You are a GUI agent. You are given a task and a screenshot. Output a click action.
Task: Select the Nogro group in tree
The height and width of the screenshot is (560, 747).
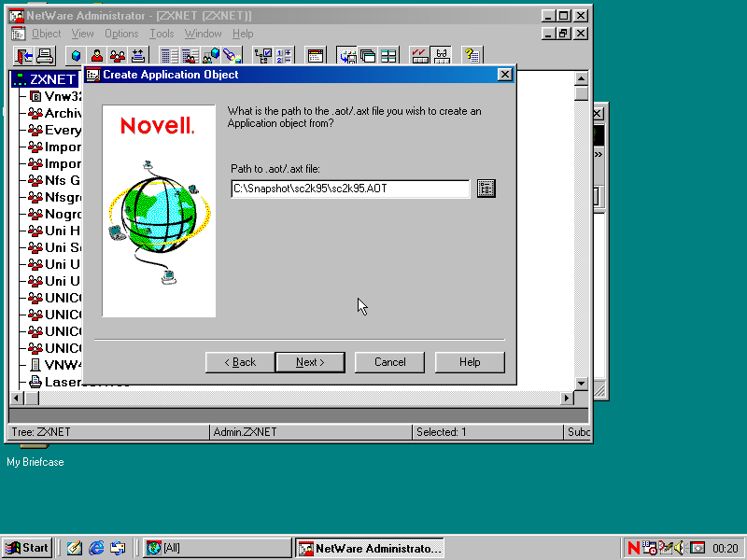pos(55,214)
